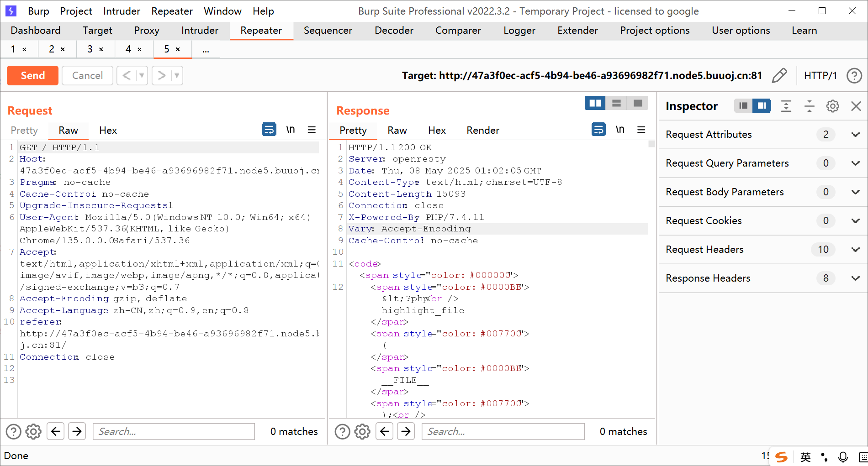This screenshot has height=466, width=868.
Task: Click the orange Send button
Action: (x=33, y=75)
